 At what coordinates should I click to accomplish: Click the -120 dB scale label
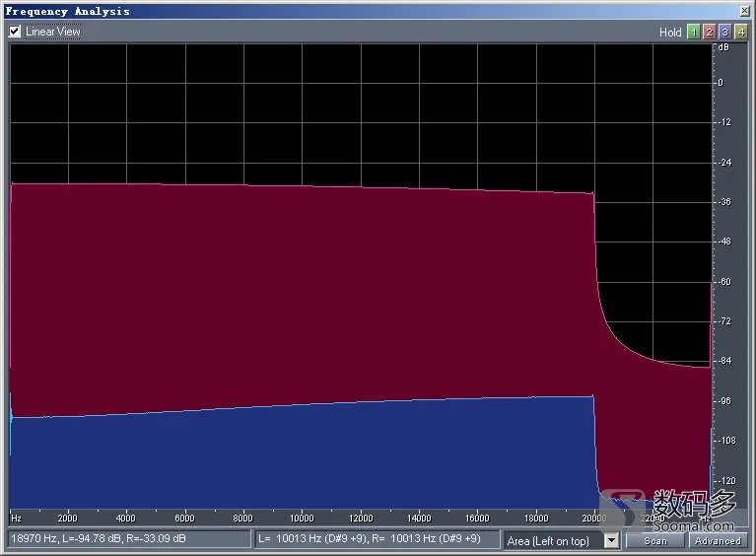coord(726,481)
